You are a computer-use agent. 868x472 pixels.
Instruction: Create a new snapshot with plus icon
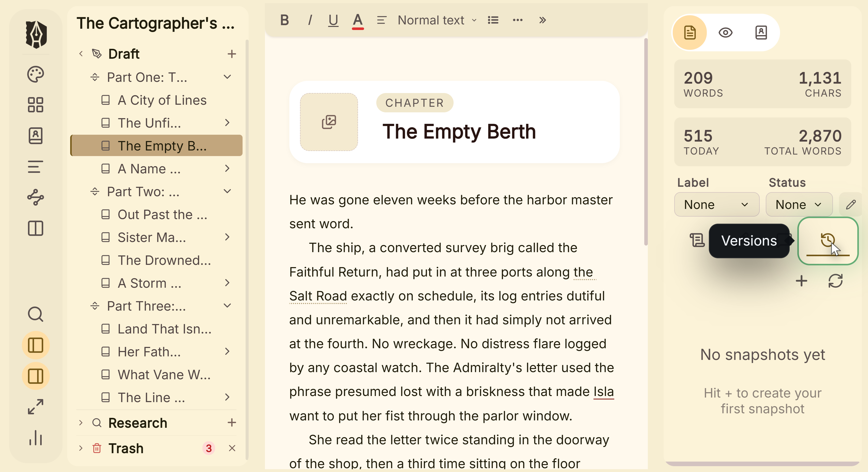click(x=802, y=281)
